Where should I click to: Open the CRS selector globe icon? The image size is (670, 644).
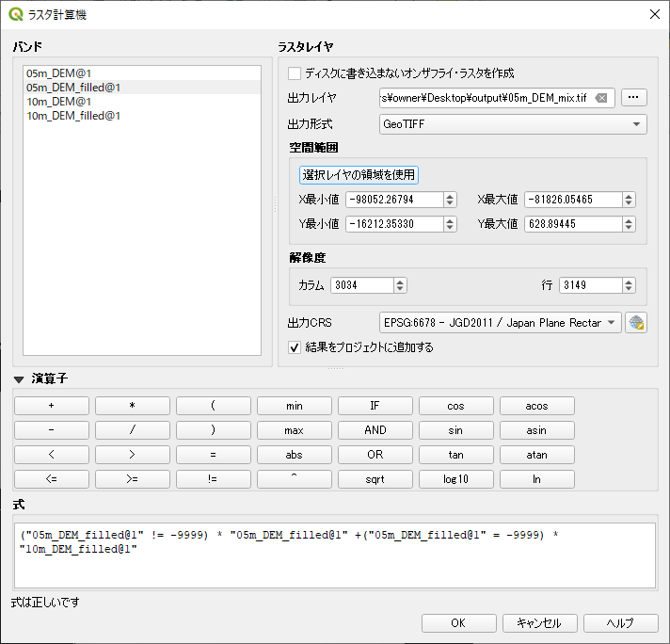tap(636, 322)
